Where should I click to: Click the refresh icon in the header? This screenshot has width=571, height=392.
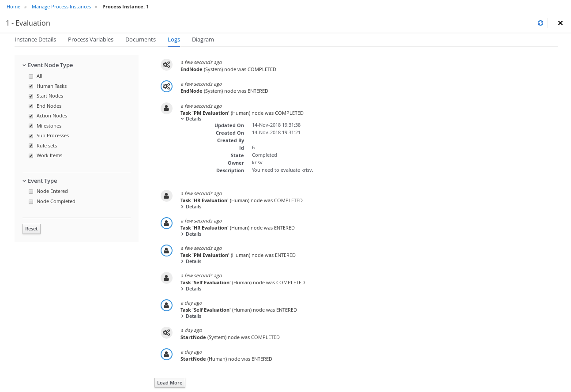pyautogui.click(x=540, y=23)
